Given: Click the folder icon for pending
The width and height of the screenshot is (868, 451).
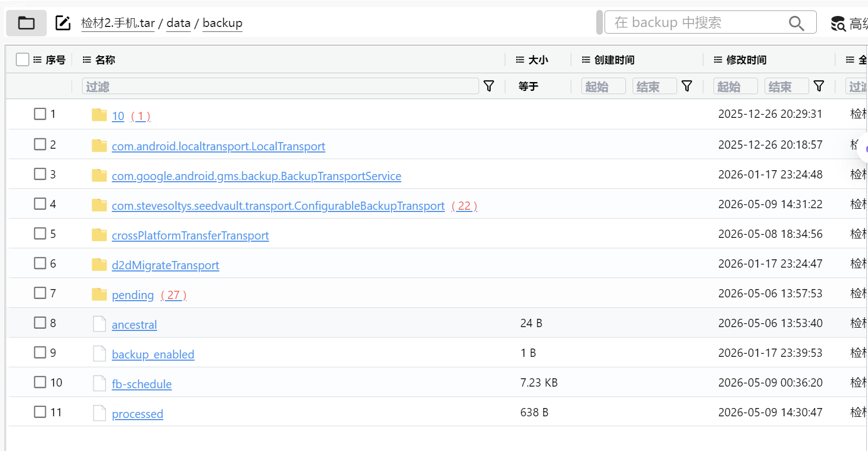Looking at the screenshot, I should [99, 294].
